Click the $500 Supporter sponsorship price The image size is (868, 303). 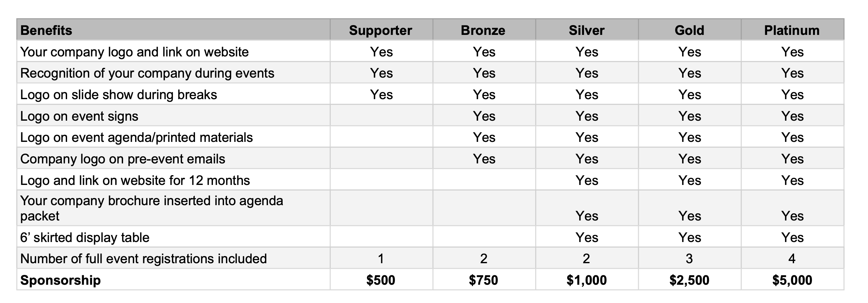[380, 280]
